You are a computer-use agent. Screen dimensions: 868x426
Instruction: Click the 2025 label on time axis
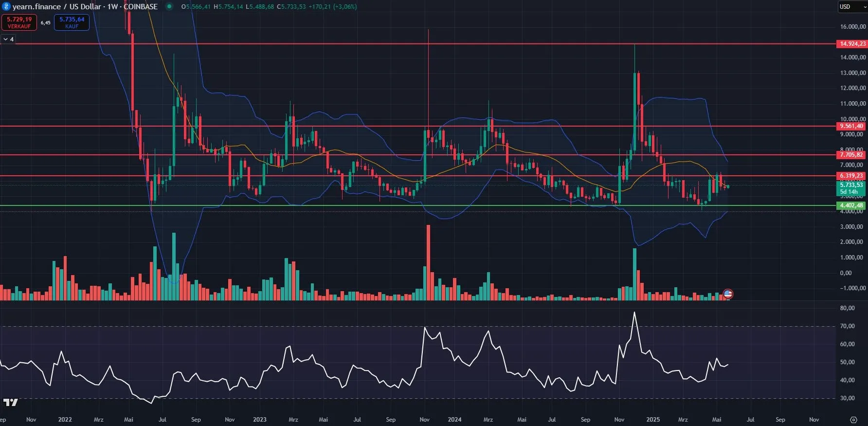(653, 420)
